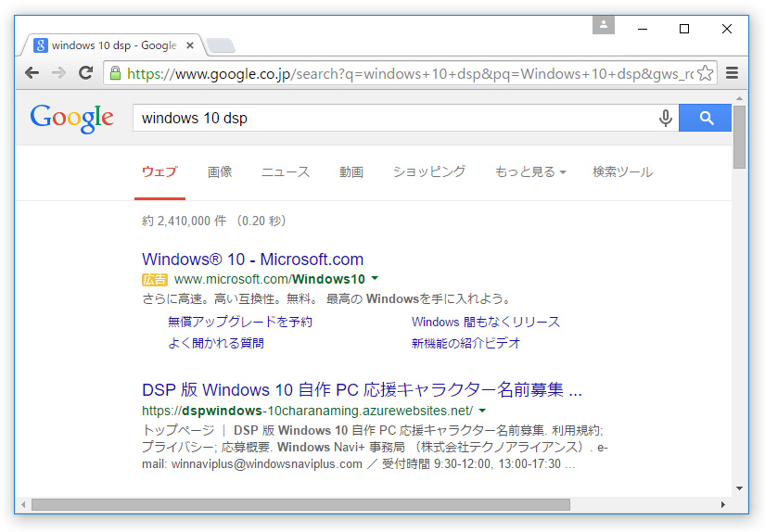
Task: Open よく聞かれる質問 sitelink
Action: tap(216, 343)
